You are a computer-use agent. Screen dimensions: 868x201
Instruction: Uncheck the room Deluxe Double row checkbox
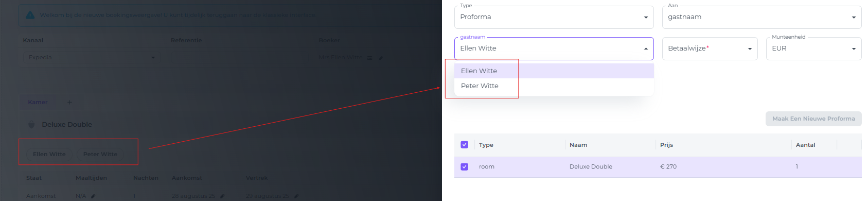[x=464, y=166]
